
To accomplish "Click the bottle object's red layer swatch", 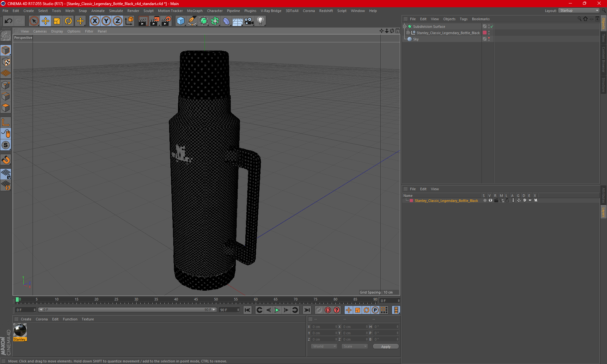I will point(485,33).
